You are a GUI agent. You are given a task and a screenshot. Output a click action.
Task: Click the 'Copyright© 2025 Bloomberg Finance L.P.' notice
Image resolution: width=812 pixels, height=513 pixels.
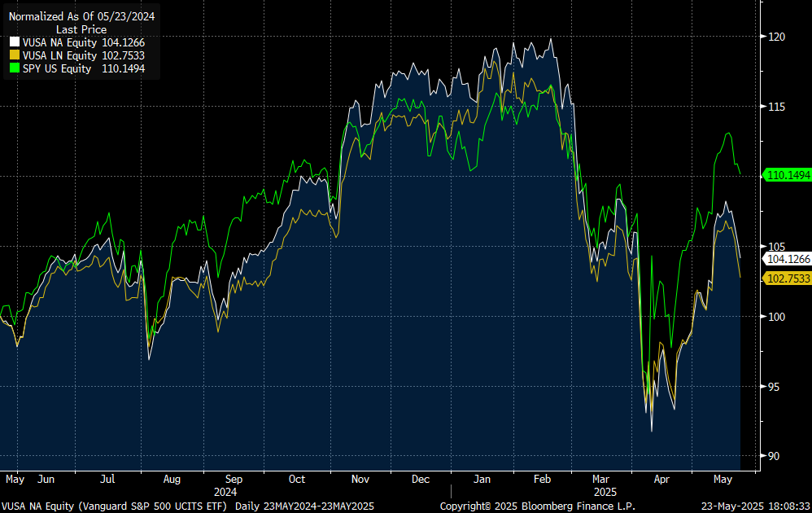coord(538,506)
